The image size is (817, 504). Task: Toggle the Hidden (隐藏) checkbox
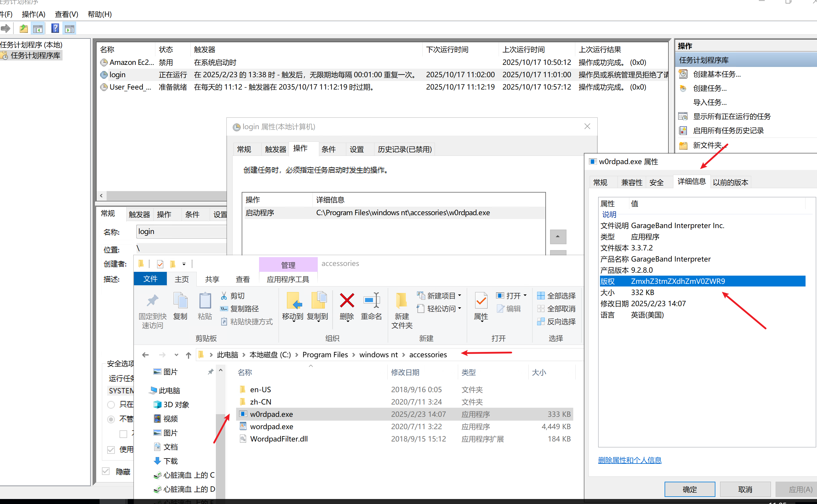(x=106, y=471)
